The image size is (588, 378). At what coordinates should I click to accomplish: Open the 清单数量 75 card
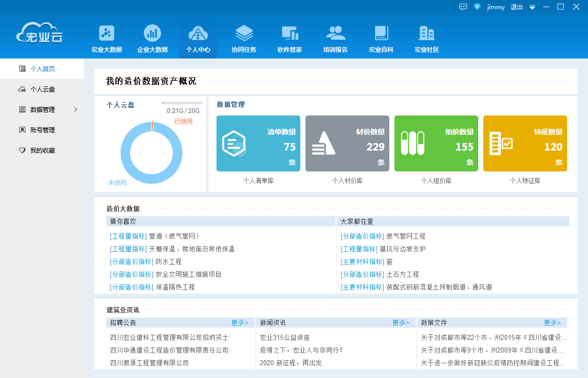pos(258,143)
